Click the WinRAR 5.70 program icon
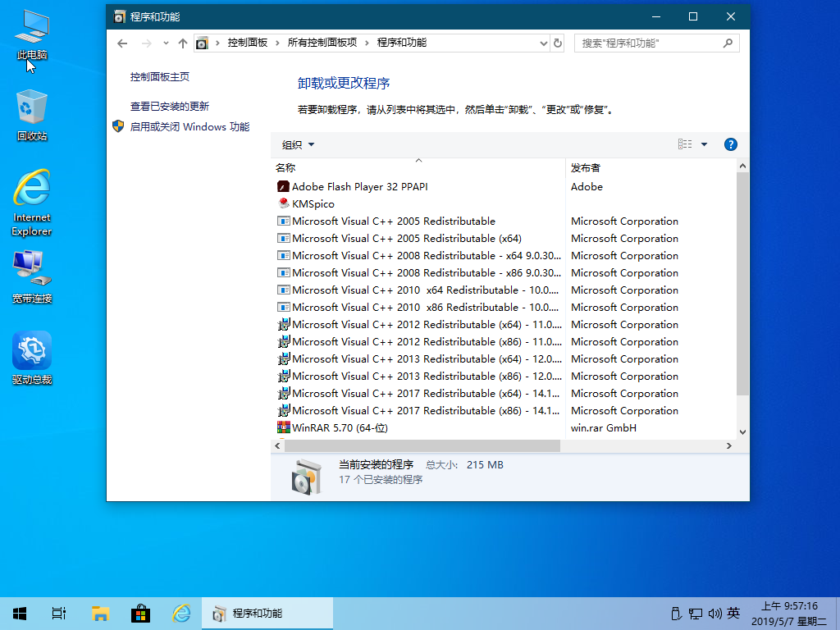The height and width of the screenshot is (630, 840). click(283, 427)
